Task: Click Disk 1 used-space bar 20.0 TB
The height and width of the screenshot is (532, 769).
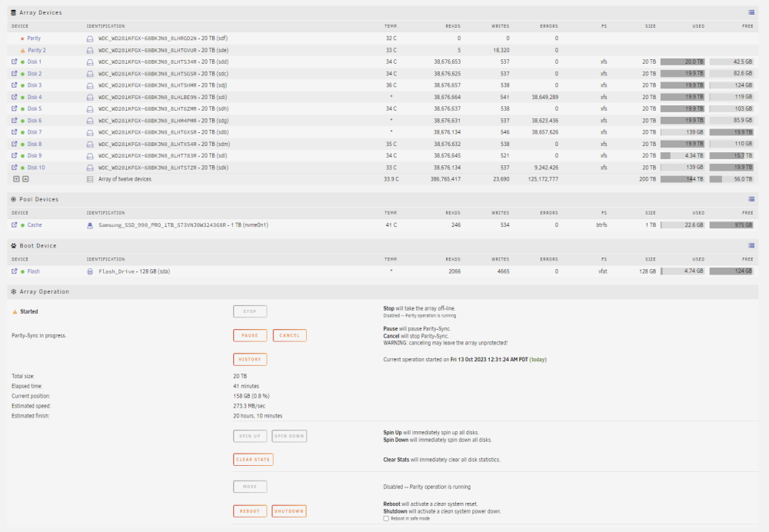Action: pos(682,62)
